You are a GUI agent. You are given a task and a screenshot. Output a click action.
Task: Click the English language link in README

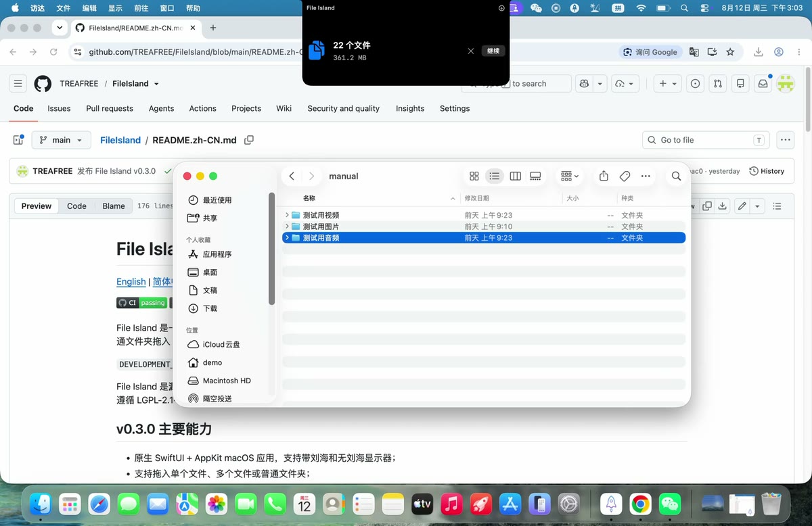click(131, 282)
